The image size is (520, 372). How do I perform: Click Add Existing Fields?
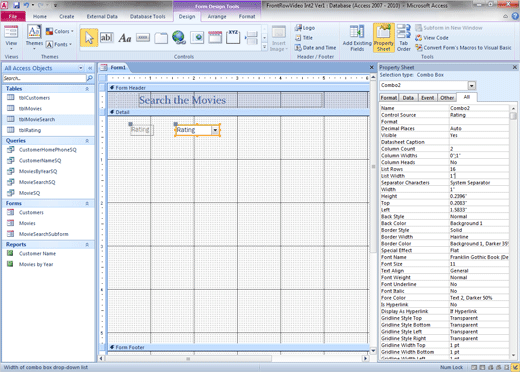pyautogui.click(x=357, y=38)
